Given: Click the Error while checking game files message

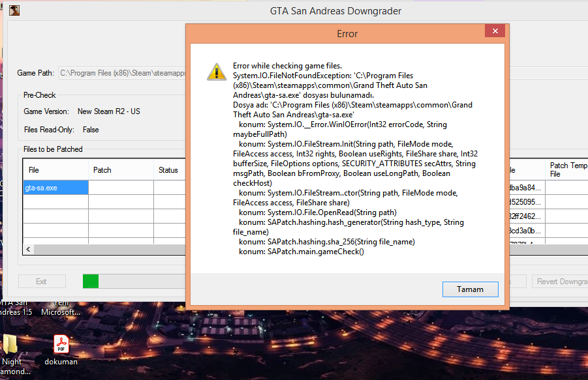Looking at the screenshot, I should (x=287, y=66).
